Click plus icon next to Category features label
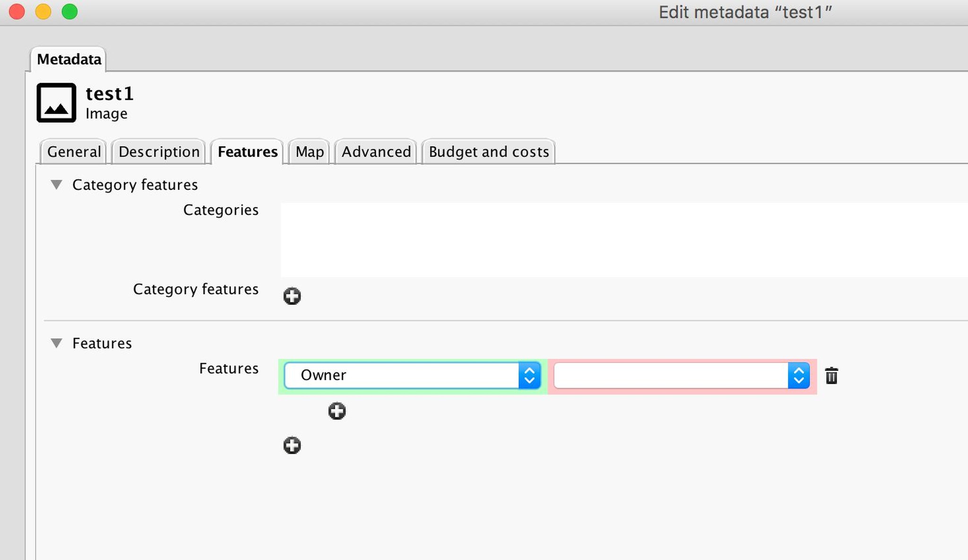 pos(292,296)
